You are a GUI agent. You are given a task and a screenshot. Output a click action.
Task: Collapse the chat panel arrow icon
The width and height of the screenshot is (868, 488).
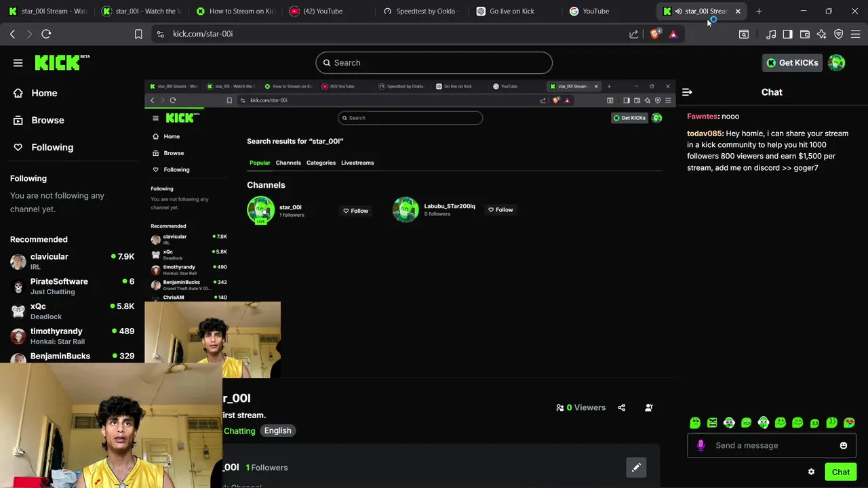tap(687, 92)
